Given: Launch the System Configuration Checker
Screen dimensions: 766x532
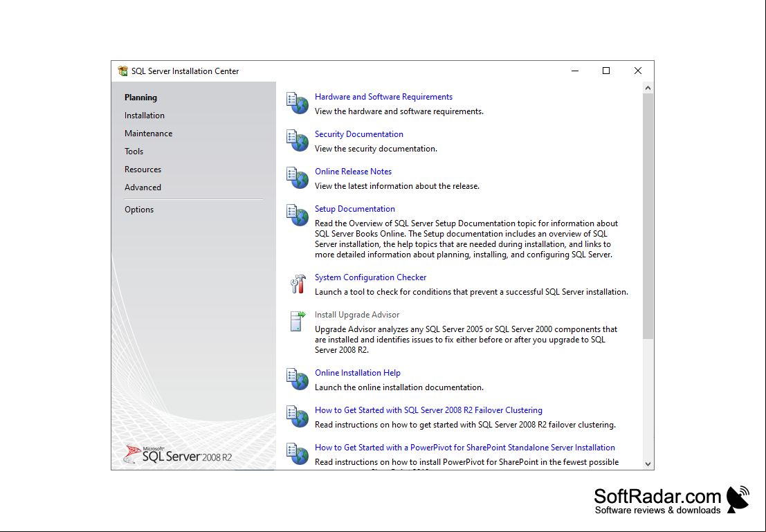Looking at the screenshot, I should click(370, 277).
